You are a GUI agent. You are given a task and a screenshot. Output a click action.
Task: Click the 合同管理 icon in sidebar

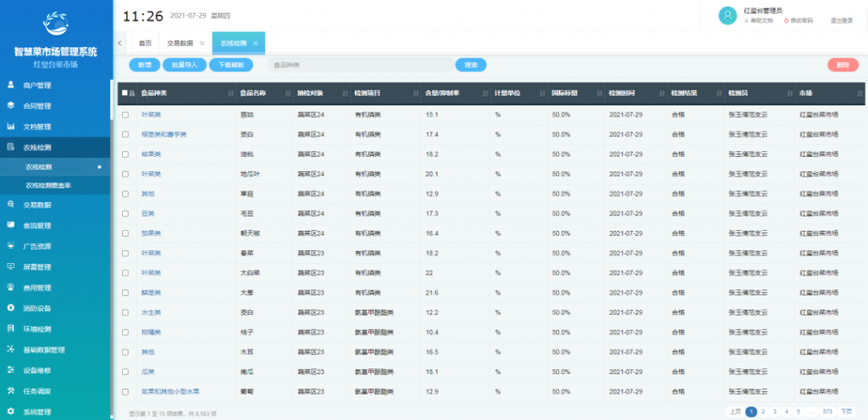click(x=10, y=106)
